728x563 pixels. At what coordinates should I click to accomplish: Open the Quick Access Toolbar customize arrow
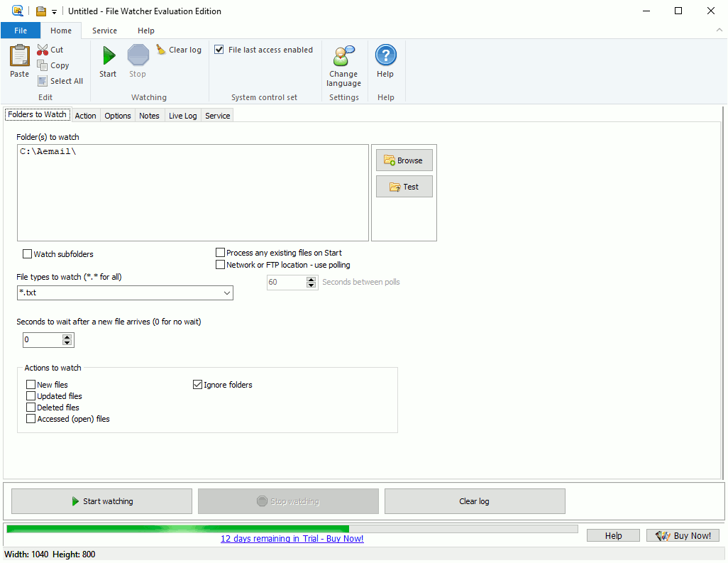(55, 11)
